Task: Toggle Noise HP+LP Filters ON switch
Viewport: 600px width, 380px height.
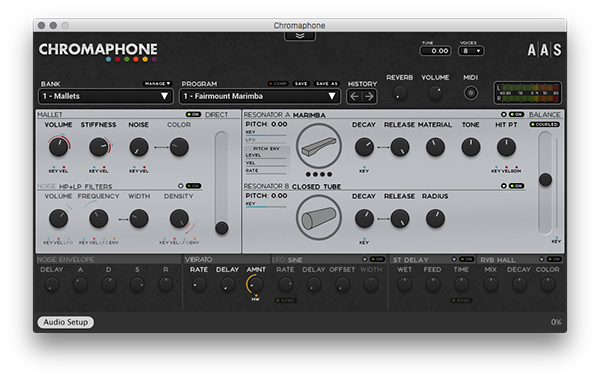Action: 193,186
